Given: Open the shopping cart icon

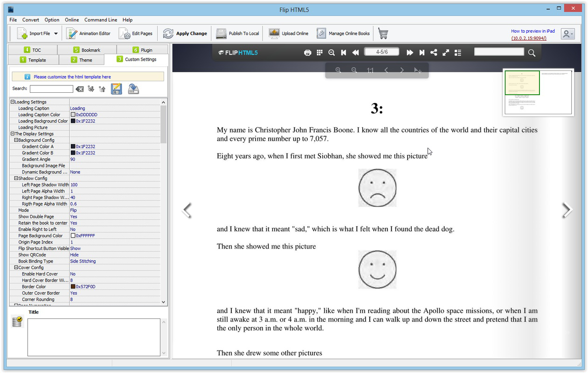Looking at the screenshot, I should [383, 34].
